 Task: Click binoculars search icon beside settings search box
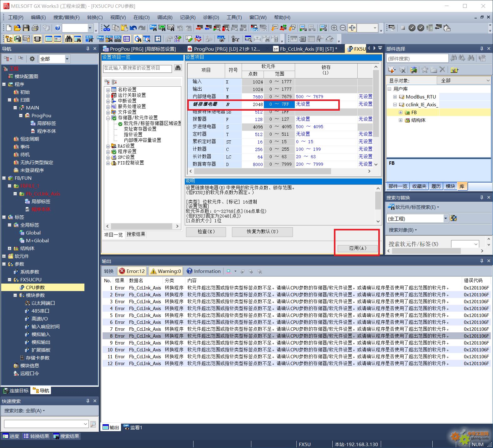tap(178, 68)
